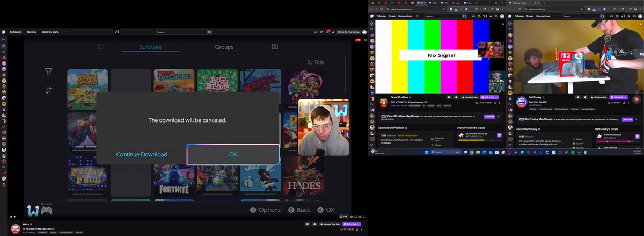Share DaftHusky stream via upload icon

pos(624,102)
